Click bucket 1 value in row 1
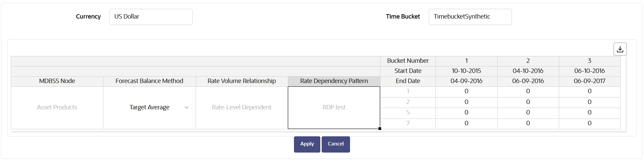Image resolution: width=644 pixels, height=161 pixels. (x=466, y=91)
